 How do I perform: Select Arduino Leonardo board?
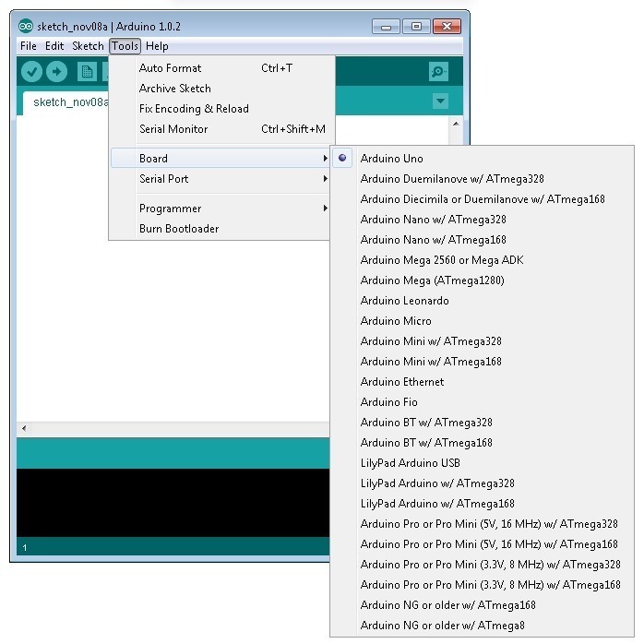point(483,300)
